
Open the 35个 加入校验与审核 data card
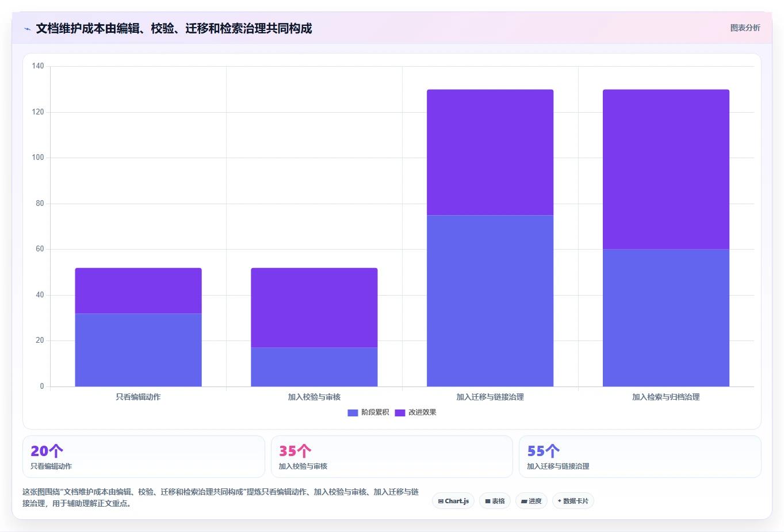392,457
